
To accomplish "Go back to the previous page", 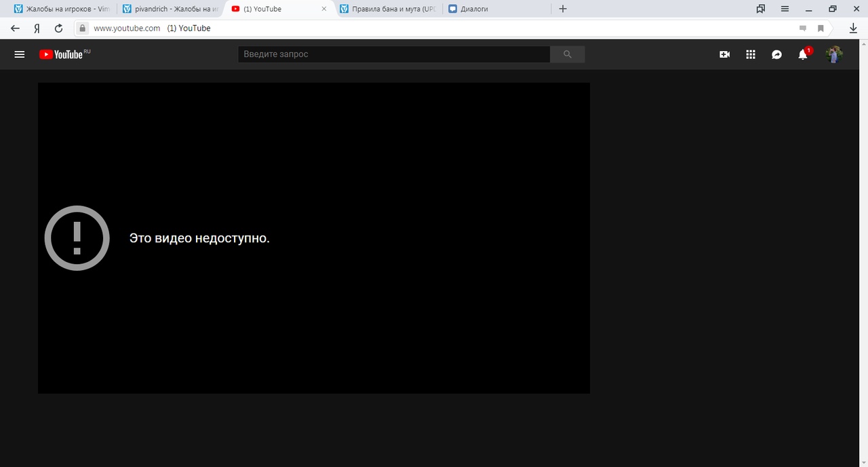I will (x=16, y=28).
